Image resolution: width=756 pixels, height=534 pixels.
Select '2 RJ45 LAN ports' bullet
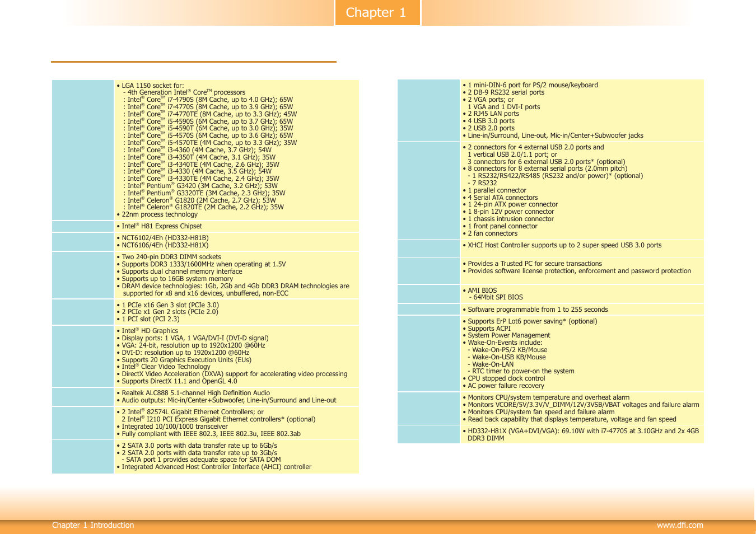(491, 114)
